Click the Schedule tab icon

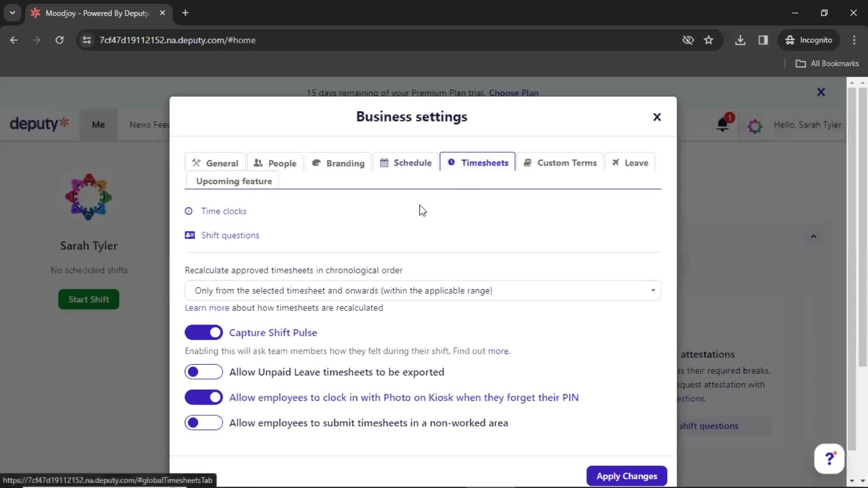384,163
